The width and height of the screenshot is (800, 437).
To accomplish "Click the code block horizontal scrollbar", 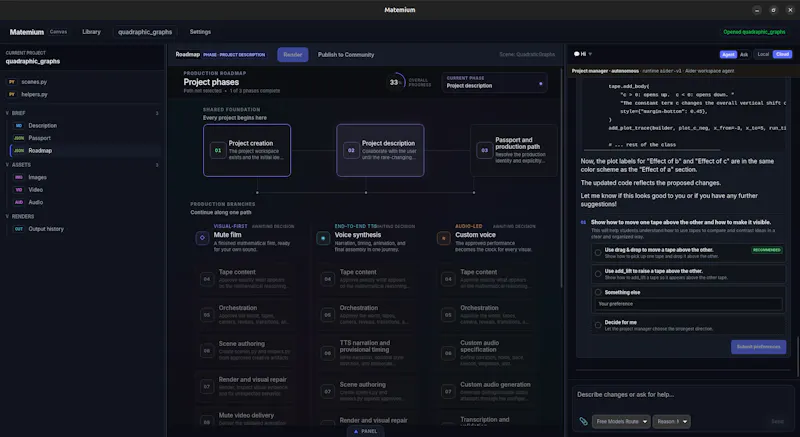I will [x=652, y=151].
